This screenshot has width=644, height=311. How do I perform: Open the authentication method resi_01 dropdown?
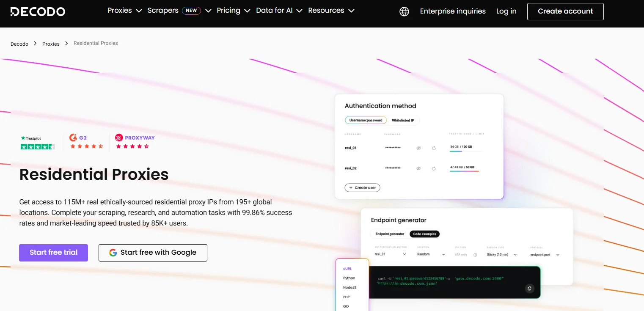[391, 254]
